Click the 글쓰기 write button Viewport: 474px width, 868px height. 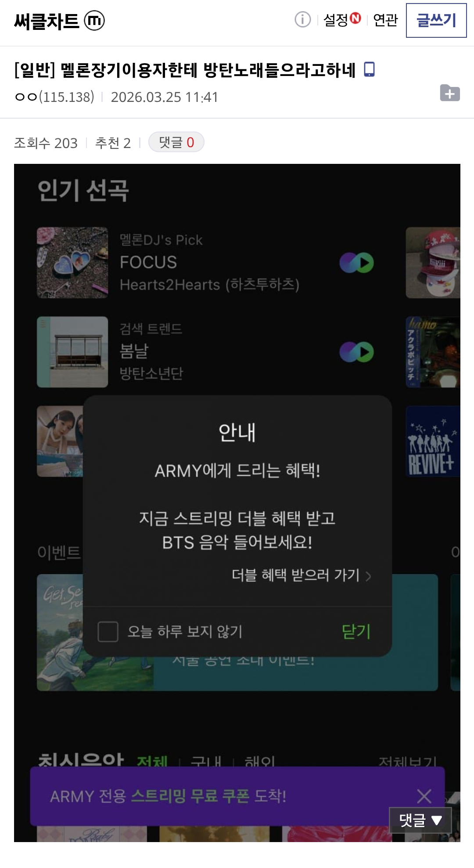click(x=436, y=20)
